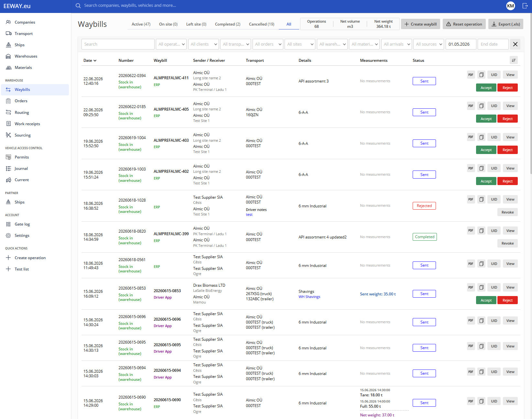
Task: Switch to the Active (47) tab
Action: pos(141,24)
